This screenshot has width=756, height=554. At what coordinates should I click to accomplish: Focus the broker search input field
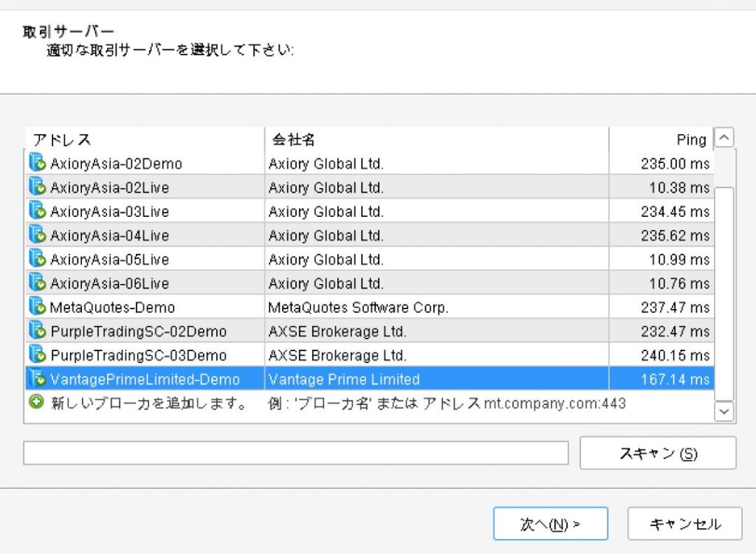[x=295, y=453]
